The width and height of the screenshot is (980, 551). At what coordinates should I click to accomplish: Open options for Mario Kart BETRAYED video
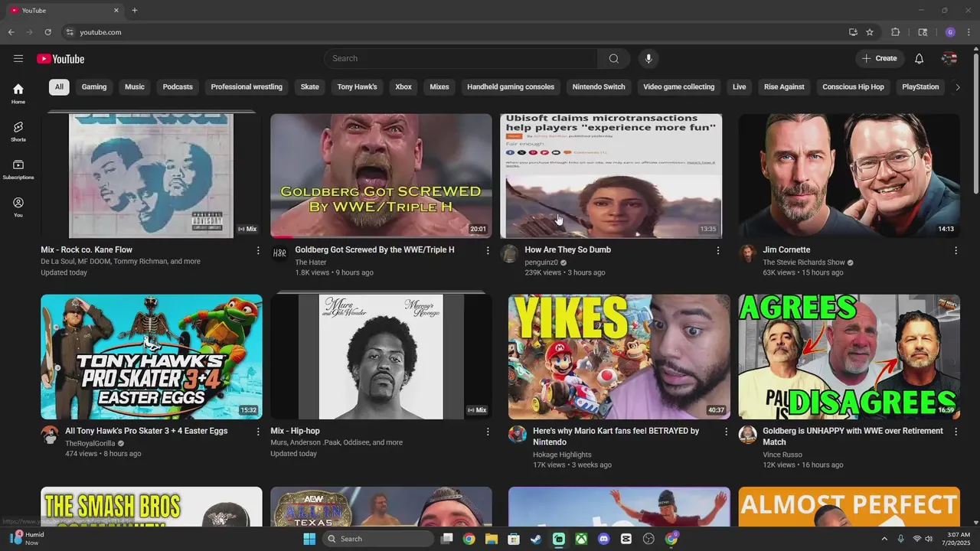click(726, 432)
